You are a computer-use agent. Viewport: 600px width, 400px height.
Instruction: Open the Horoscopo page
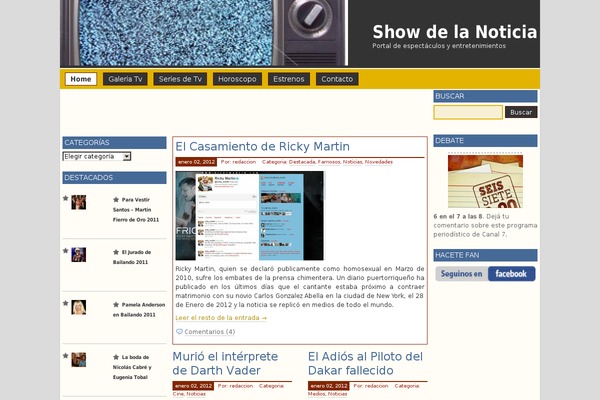click(x=237, y=79)
